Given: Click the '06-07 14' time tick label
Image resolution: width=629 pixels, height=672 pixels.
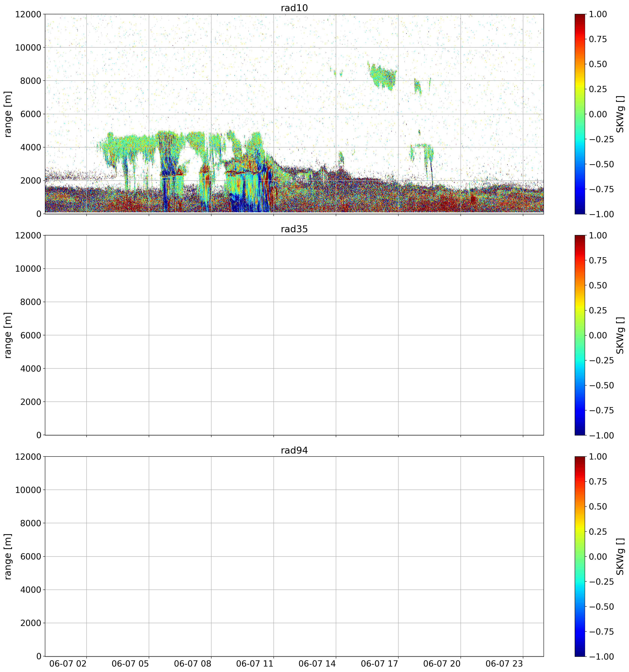Looking at the screenshot, I should [x=317, y=664].
